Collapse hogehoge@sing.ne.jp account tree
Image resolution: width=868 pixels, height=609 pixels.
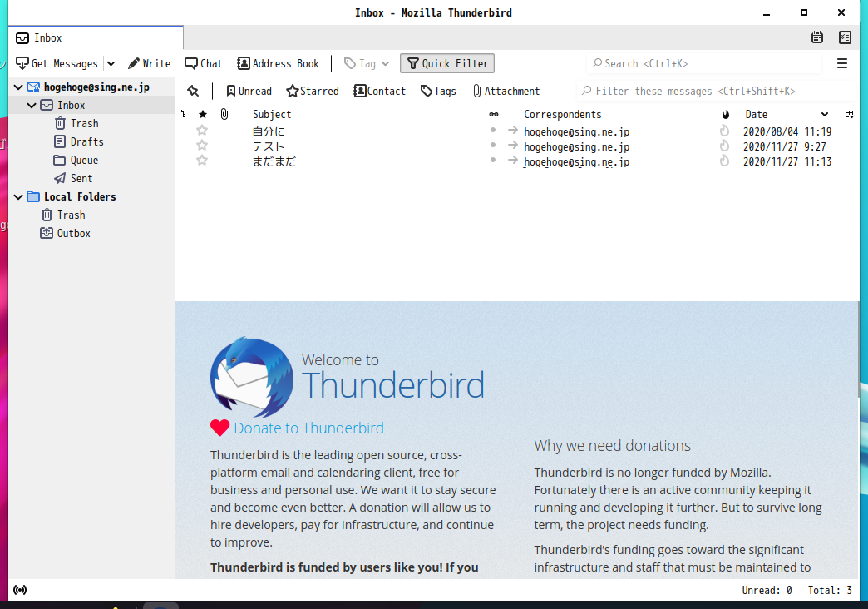pos(18,87)
